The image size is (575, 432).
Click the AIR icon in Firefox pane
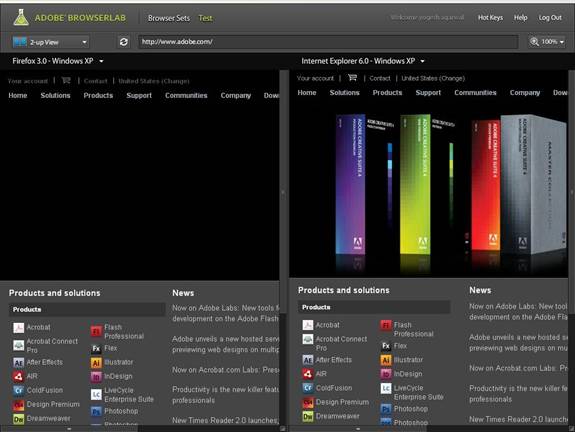coord(18,376)
